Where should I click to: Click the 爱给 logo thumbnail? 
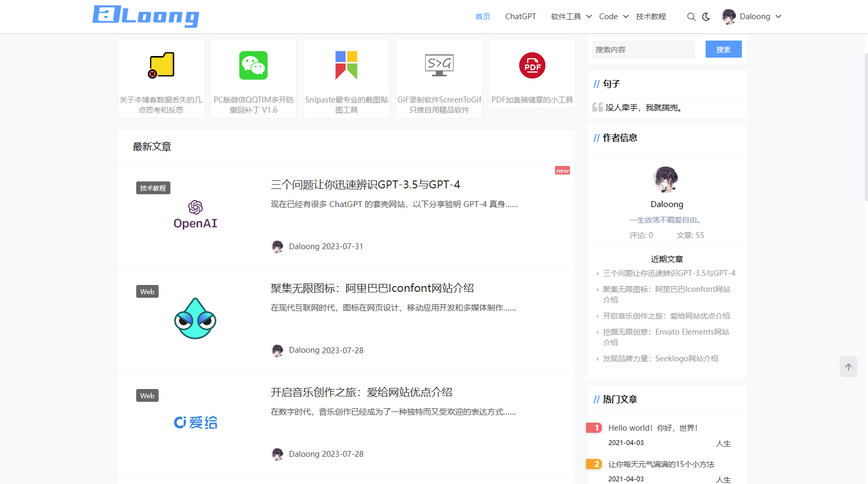(x=196, y=422)
